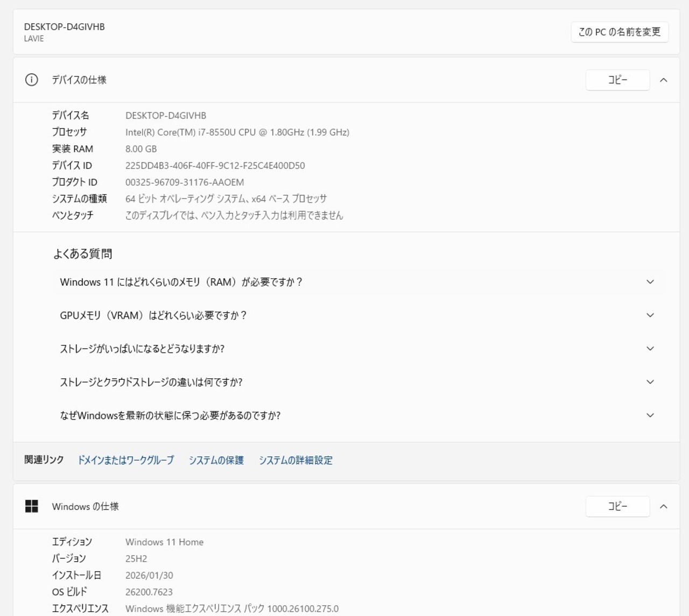
Task: Copy Windows specs with the コピー button
Action: (617, 506)
